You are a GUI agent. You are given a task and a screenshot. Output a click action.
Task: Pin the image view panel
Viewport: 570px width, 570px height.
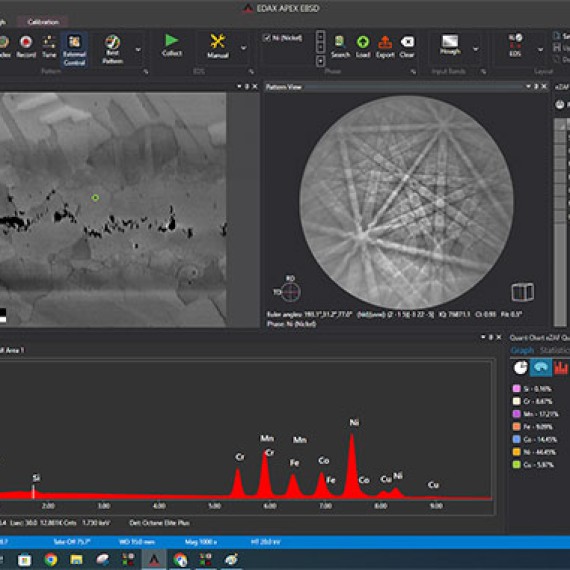point(247,87)
